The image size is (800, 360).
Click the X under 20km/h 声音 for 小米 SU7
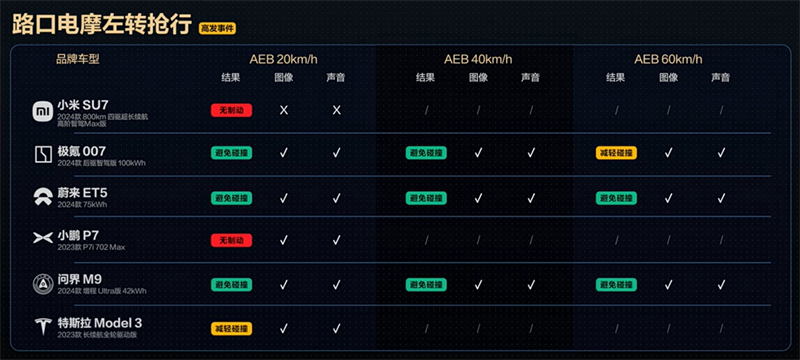tap(336, 110)
